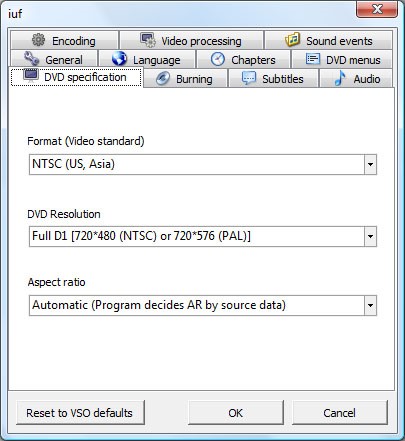Click the disc icon on Burning tab
Screen dimensions: 405x441
coord(163,79)
